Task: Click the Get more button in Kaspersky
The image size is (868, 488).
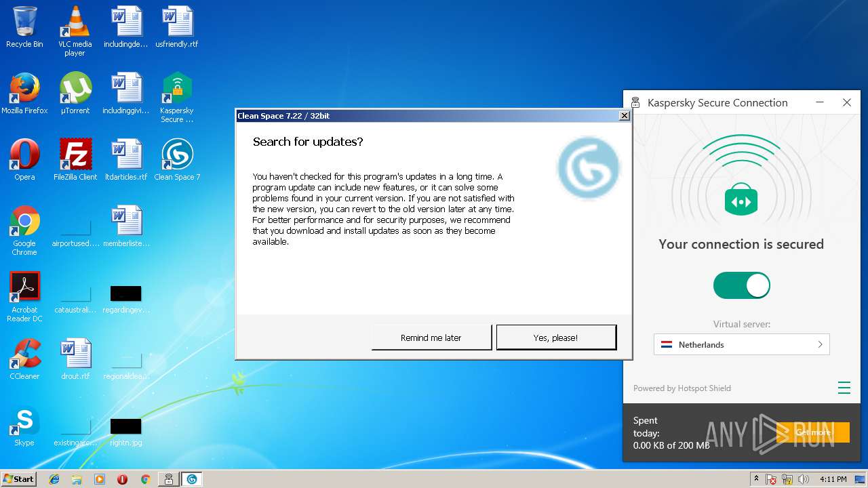Action: (812, 432)
